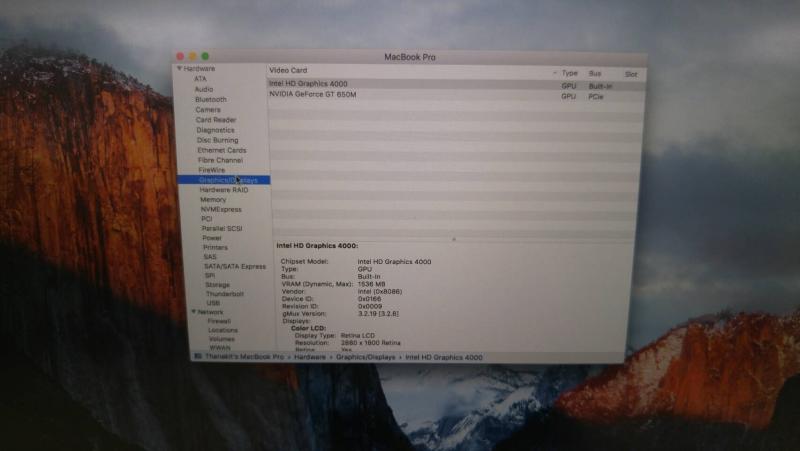Open Storage information
The height and width of the screenshot is (451, 800).
218,285
